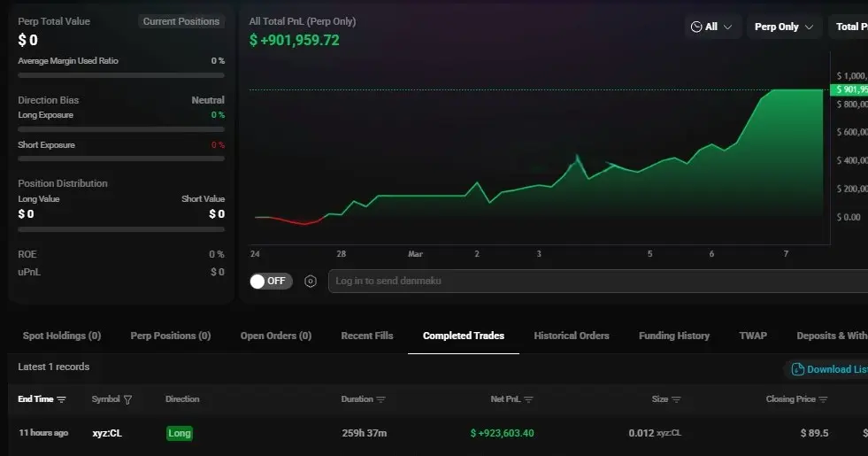Image resolution: width=868 pixels, height=456 pixels.
Task: Open the Recent Fills tab
Action: pyautogui.click(x=367, y=336)
